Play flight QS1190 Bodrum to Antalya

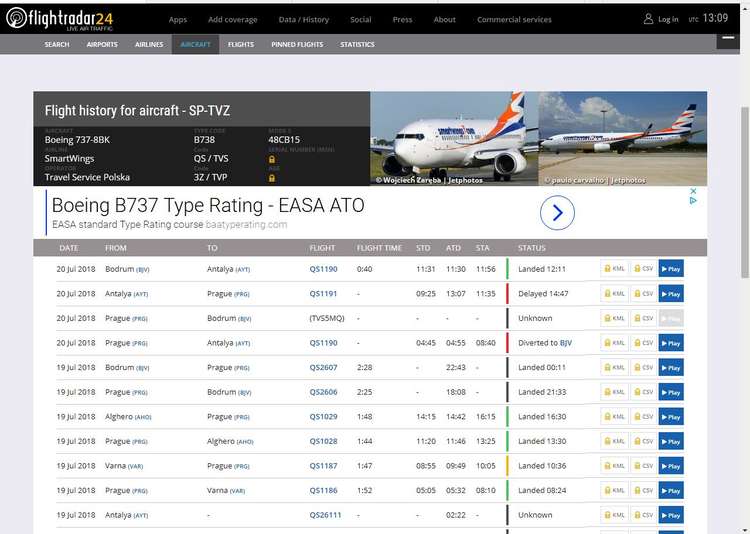click(671, 269)
